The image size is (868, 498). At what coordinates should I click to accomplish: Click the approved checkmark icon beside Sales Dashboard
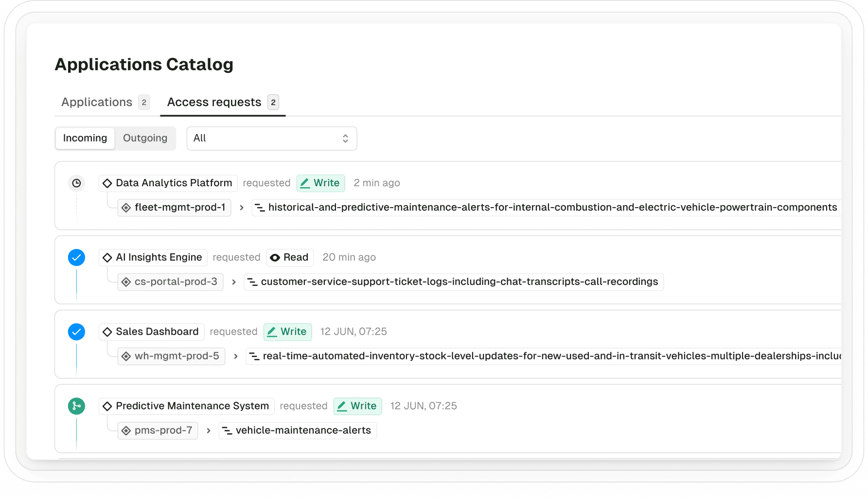click(x=76, y=332)
